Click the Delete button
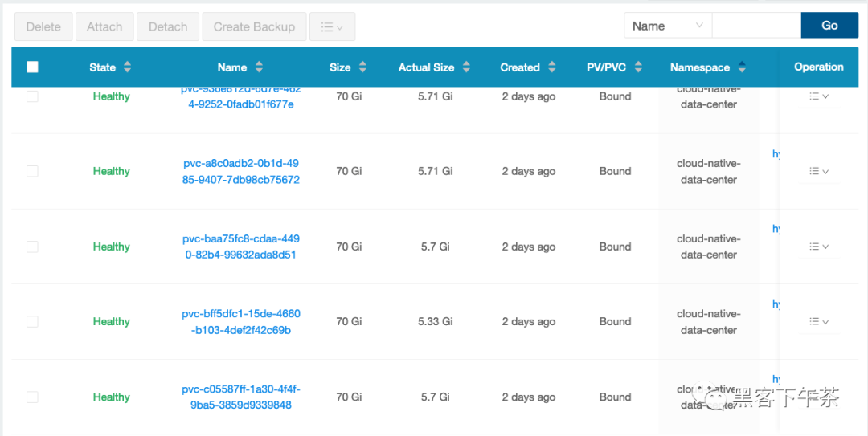 pyautogui.click(x=43, y=26)
